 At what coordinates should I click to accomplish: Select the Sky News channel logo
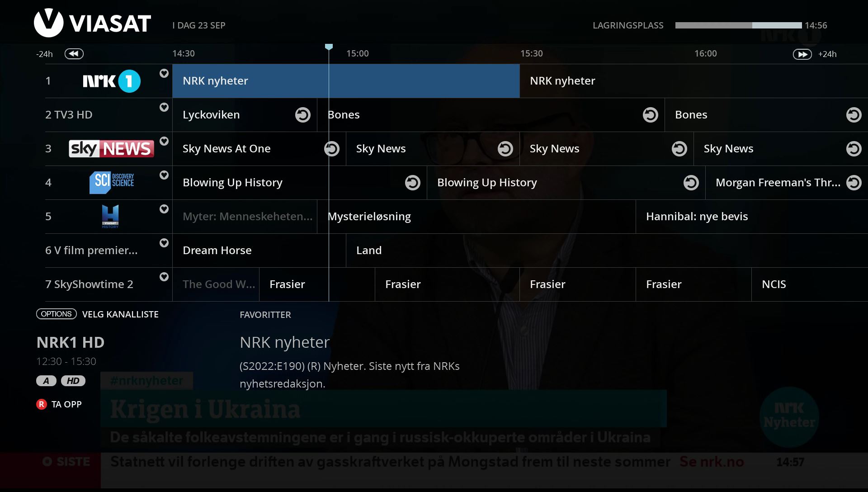111,149
